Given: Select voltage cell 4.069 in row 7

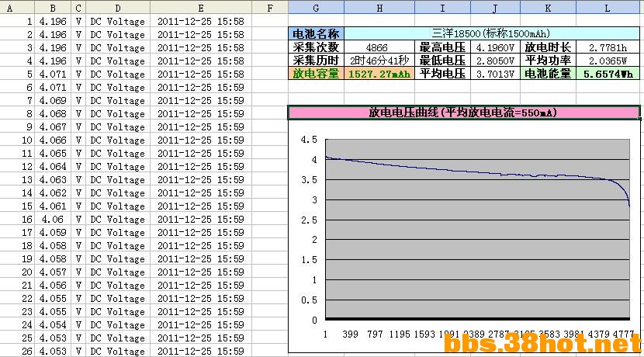Looking at the screenshot, I should (53, 101).
